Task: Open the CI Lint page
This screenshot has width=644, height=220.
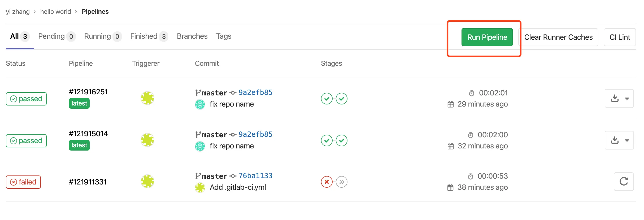Action: (620, 37)
